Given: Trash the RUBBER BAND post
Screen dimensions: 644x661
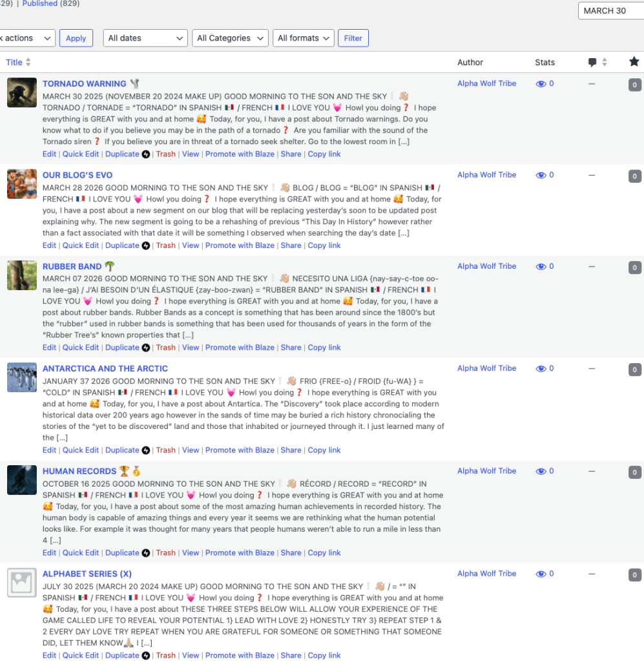Looking at the screenshot, I should [x=165, y=348].
